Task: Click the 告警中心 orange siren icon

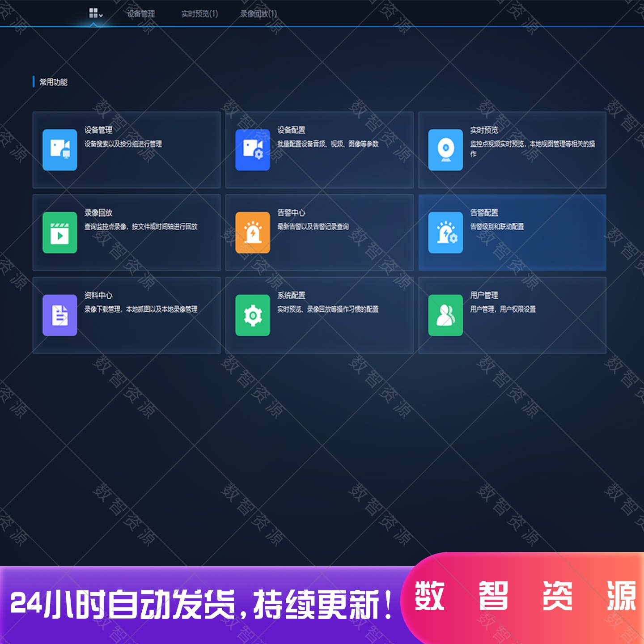Action: [x=253, y=233]
